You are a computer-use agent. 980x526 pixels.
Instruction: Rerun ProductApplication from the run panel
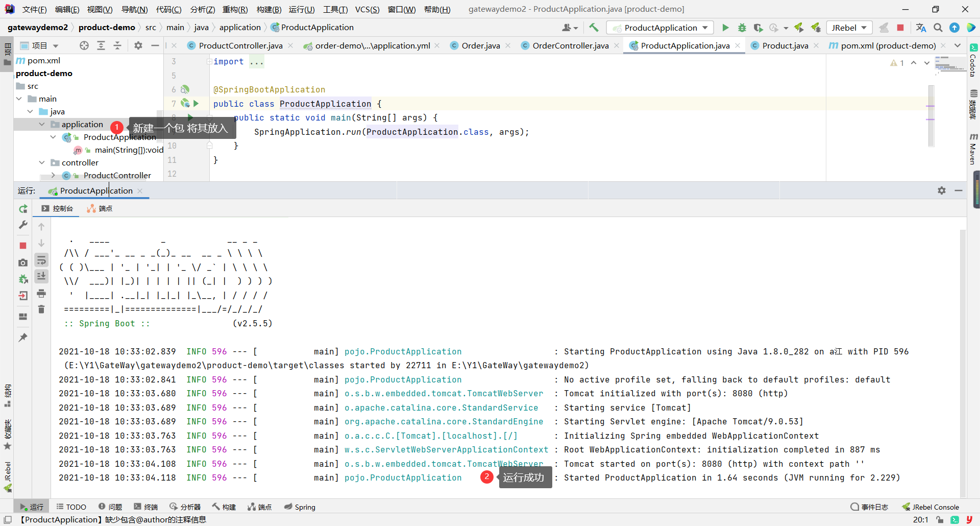[x=23, y=209]
